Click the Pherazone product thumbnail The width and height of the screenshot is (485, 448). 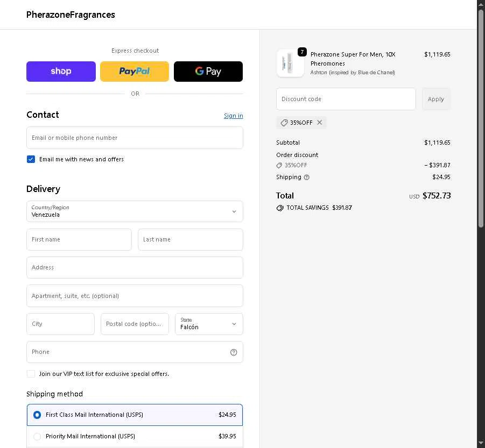[x=290, y=63]
